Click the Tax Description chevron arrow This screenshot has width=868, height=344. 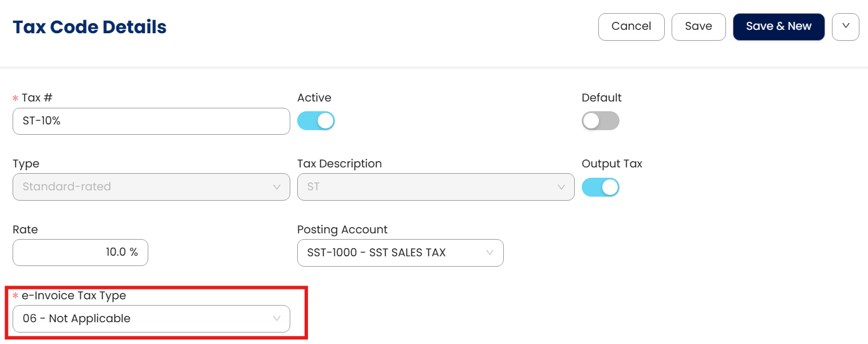coord(561,187)
